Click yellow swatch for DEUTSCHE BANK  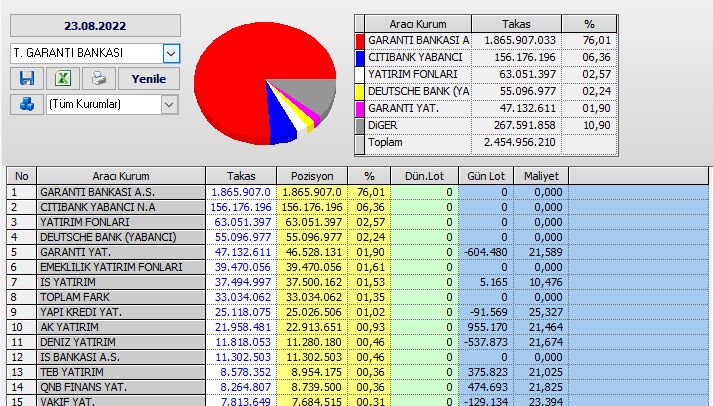click(360, 91)
